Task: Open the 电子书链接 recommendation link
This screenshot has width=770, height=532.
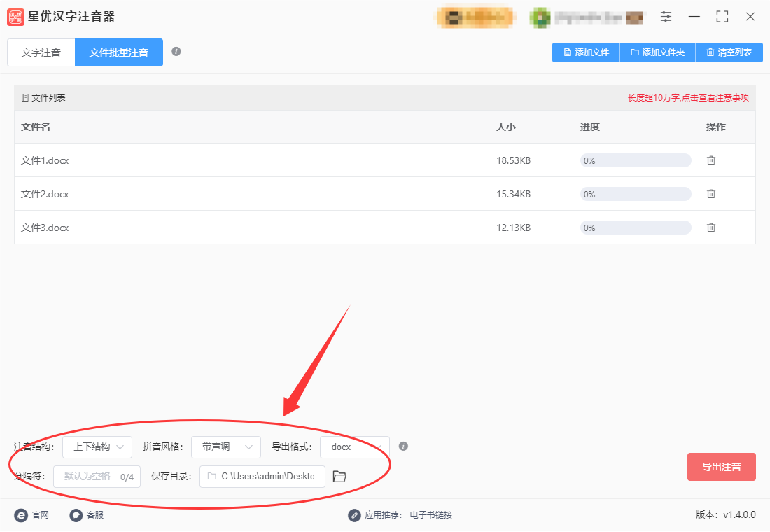Action: [430, 514]
